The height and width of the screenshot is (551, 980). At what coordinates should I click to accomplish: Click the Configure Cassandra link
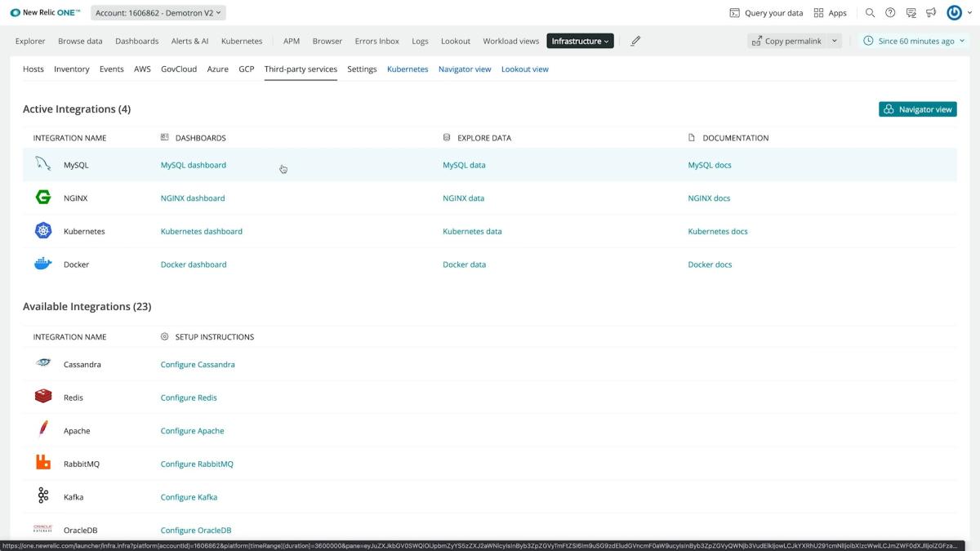198,364
